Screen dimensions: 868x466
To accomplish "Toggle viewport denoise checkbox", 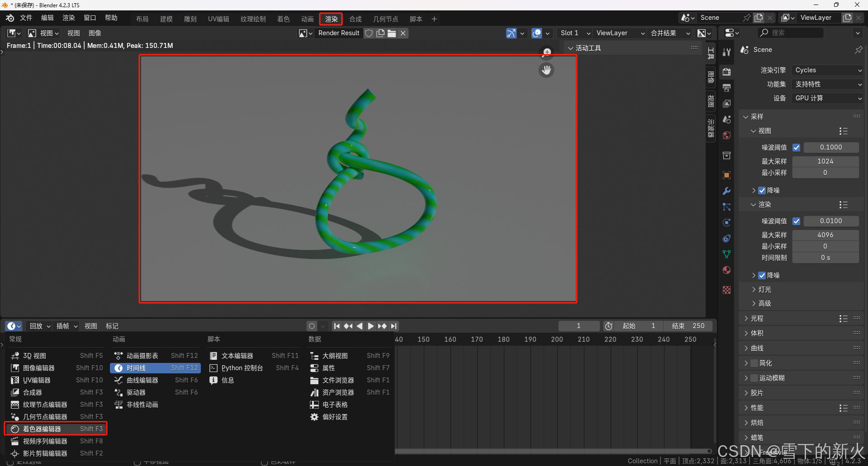I will pos(762,190).
